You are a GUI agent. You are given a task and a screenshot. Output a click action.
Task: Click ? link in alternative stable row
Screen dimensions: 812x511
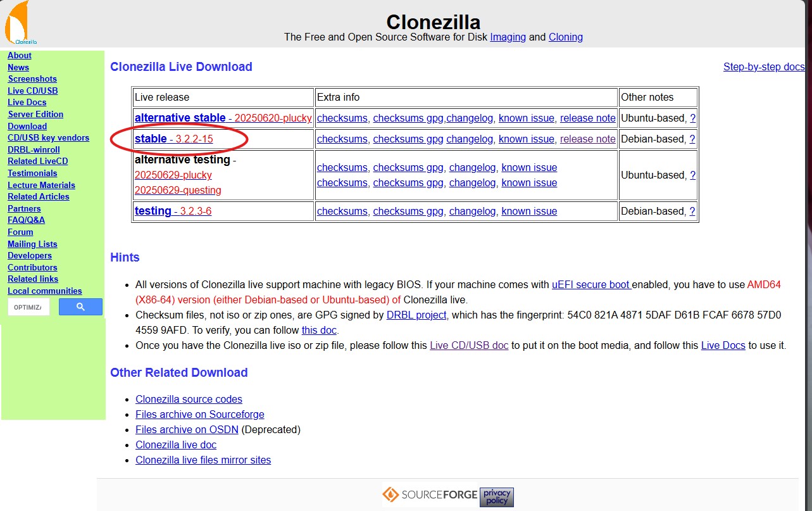[x=692, y=118]
